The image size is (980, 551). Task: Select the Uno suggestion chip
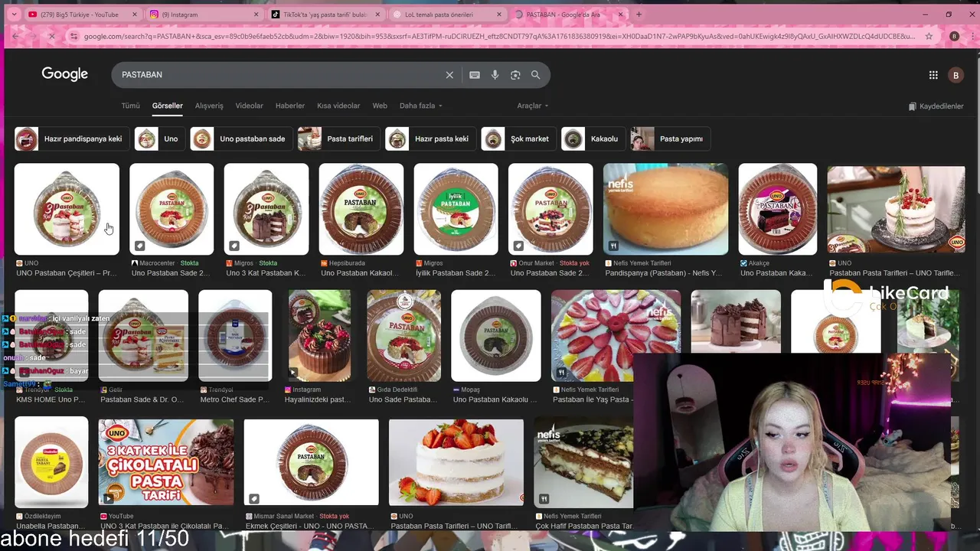coord(160,139)
